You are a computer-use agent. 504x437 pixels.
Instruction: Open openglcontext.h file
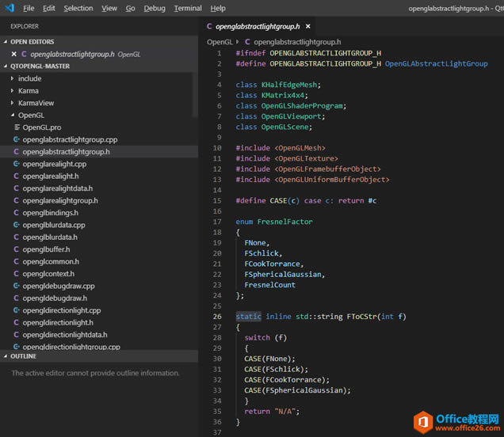[x=99, y=274]
